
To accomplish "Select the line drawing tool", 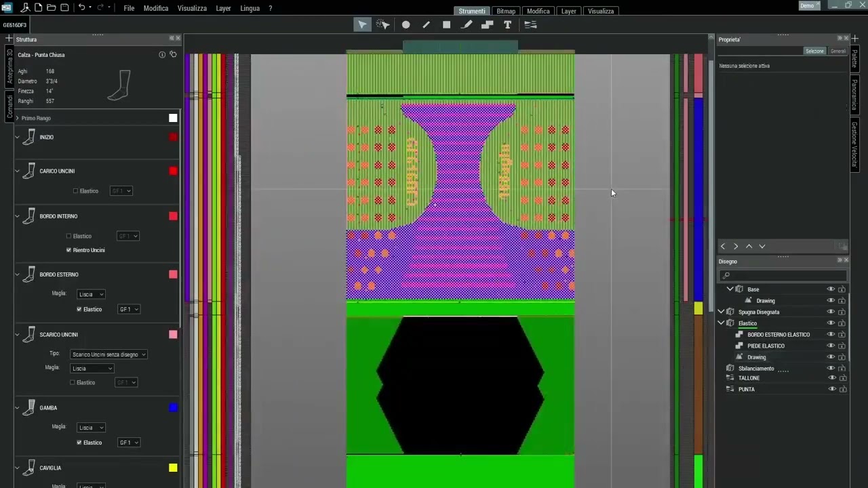I will click(x=426, y=24).
